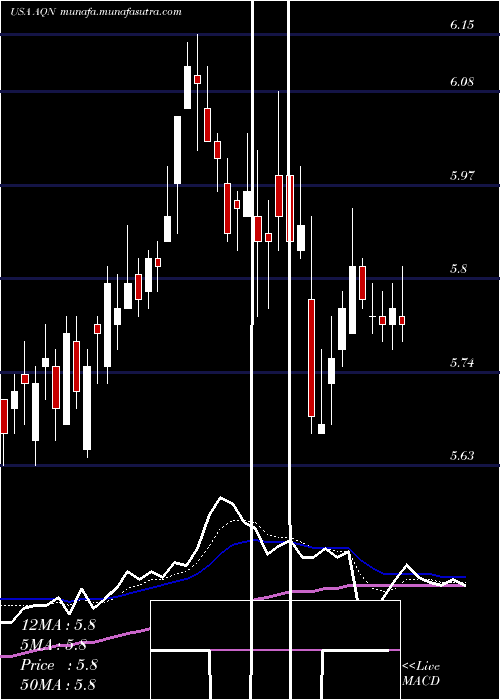This screenshot has height=700, width=500.
Task: Click the 5.97 price axis label
Action: coord(462,175)
